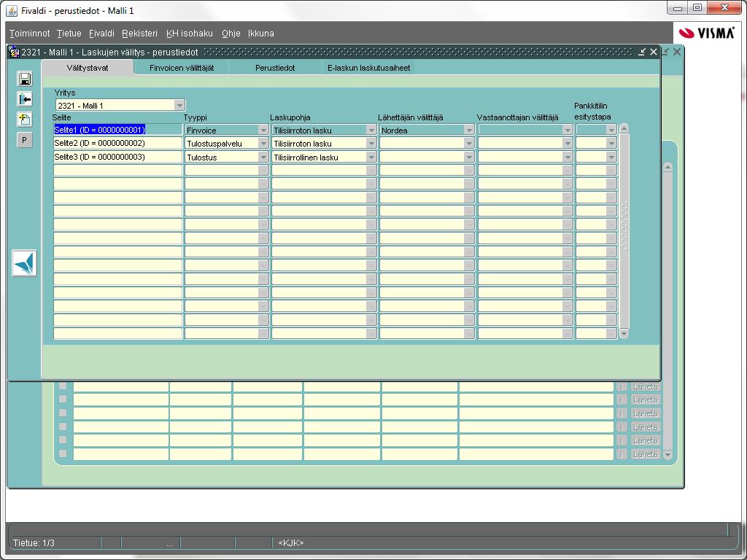Open the Tietue menu
This screenshot has width=747, height=560.
(x=69, y=34)
